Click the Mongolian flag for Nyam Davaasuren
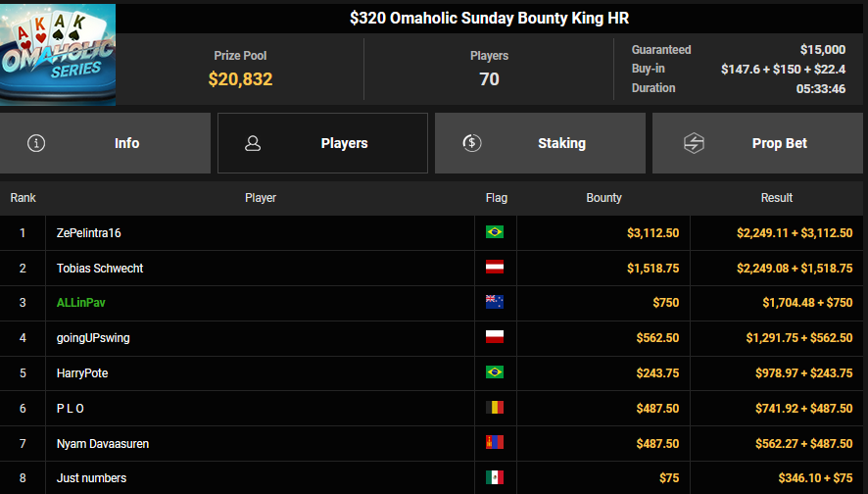Screen dimensions: 868x494 (495, 443)
